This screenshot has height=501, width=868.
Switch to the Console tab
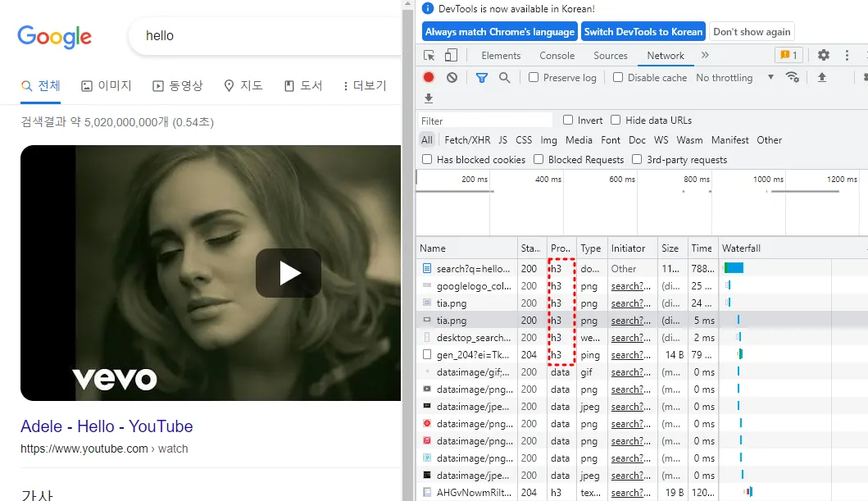click(557, 56)
